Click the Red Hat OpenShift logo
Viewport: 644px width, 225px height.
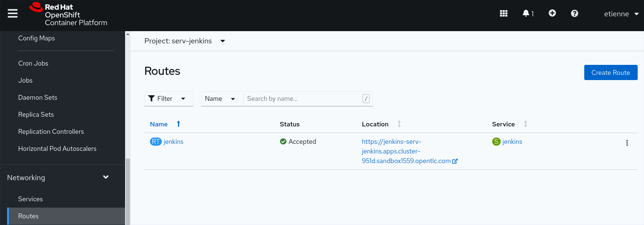[x=68, y=15]
